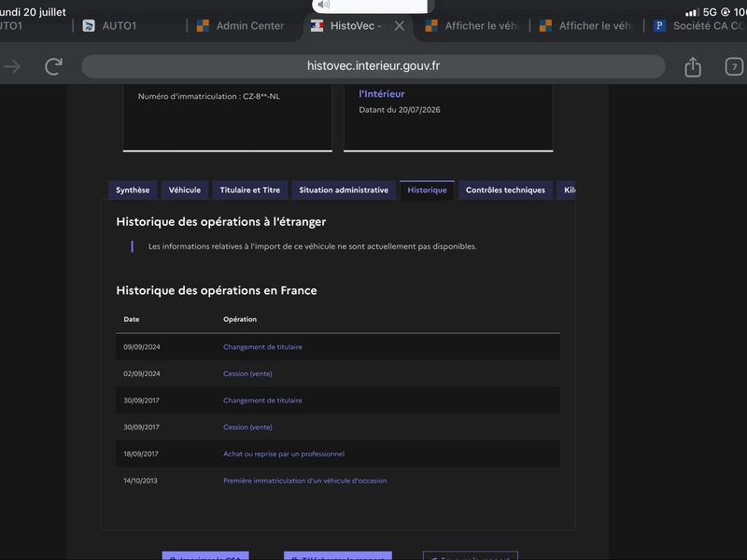The width and height of the screenshot is (747, 560).
Task: Click Première immatriculation d'un véhicule d'occasion
Action: point(305,481)
